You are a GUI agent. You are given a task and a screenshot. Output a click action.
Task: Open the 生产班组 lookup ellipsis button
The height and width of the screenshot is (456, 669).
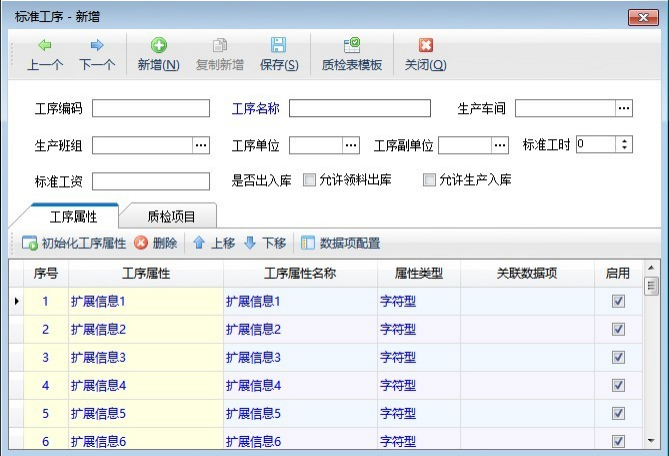(x=201, y=145)
